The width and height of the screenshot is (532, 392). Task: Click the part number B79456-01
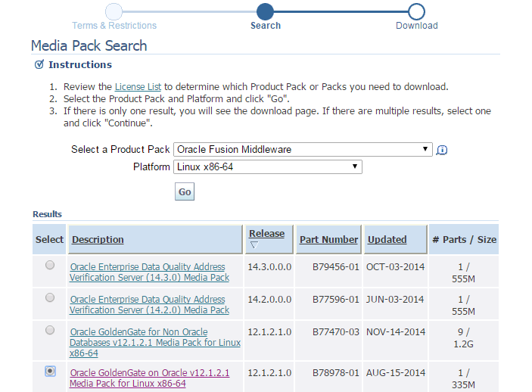tap(335, 267)
